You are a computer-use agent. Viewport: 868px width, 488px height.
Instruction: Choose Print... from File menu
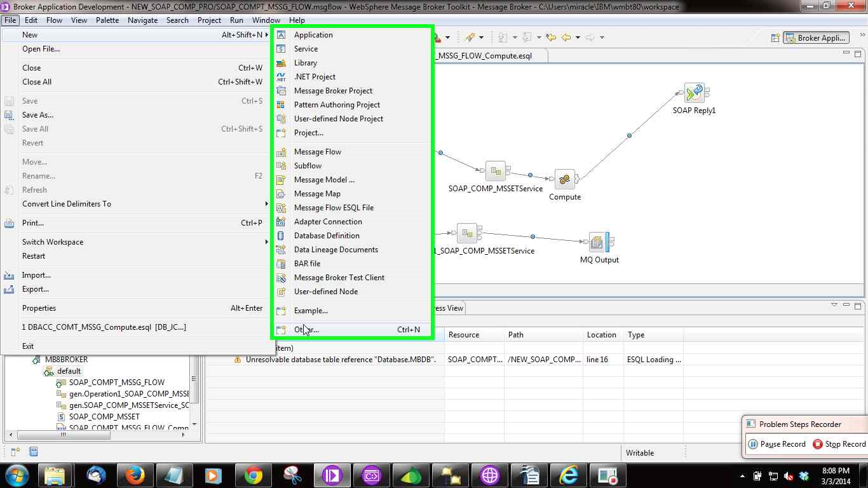pyautogui.click(x=137, y=223)
